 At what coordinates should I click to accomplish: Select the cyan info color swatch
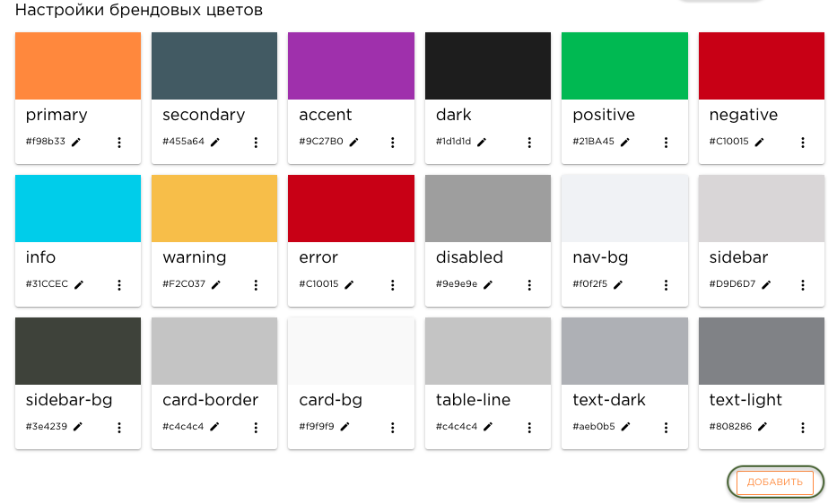78,208
